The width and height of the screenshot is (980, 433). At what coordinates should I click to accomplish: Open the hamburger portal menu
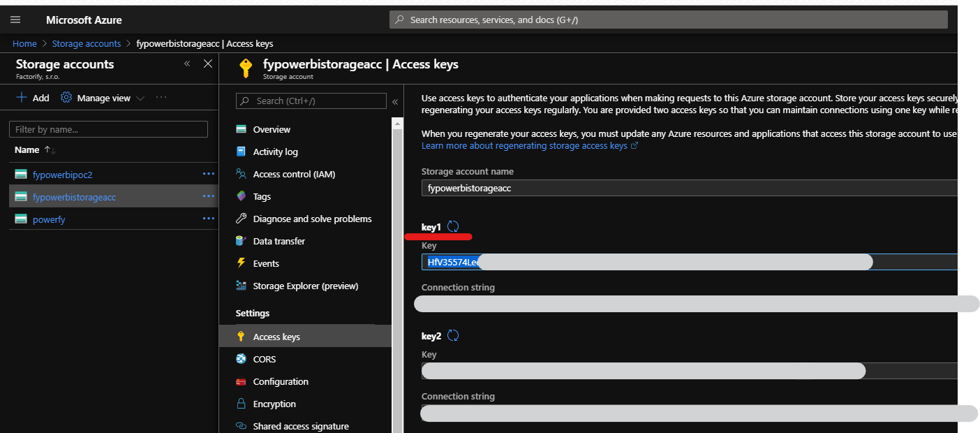pyautogui.click(x=15, y=20)
